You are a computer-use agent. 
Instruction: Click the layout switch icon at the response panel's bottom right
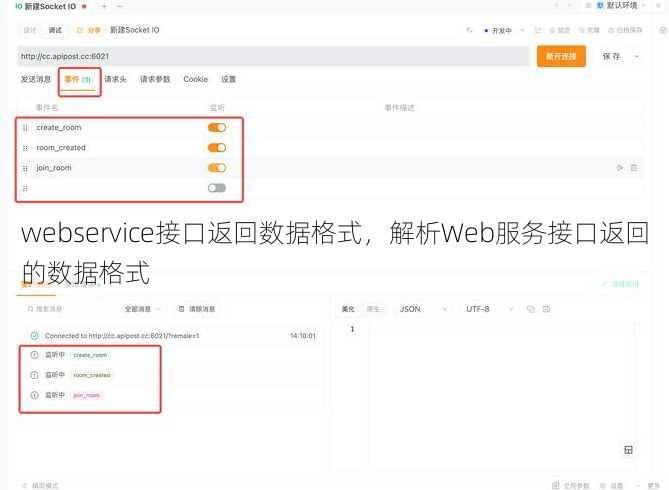coord(628,449)
